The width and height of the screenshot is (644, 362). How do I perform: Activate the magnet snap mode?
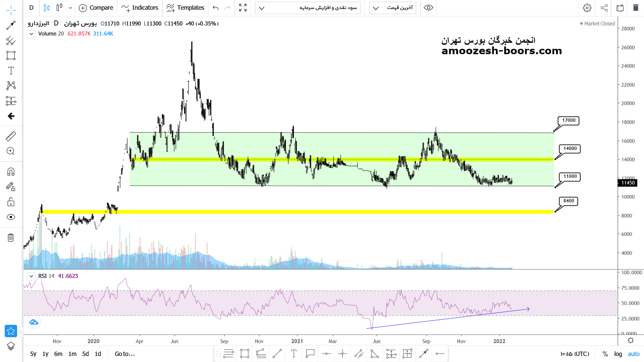[11, 172]
